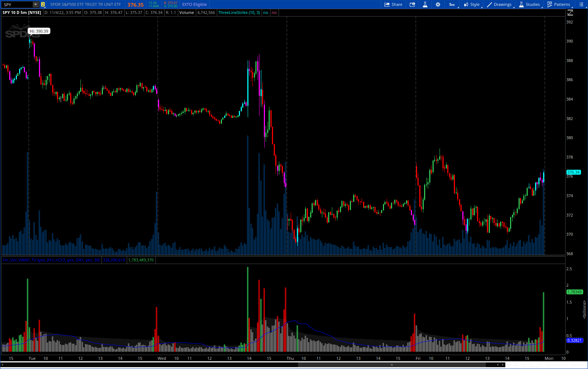Open the flask quick-study icon
Screen dimensions: 588x369
pos(425,4)
